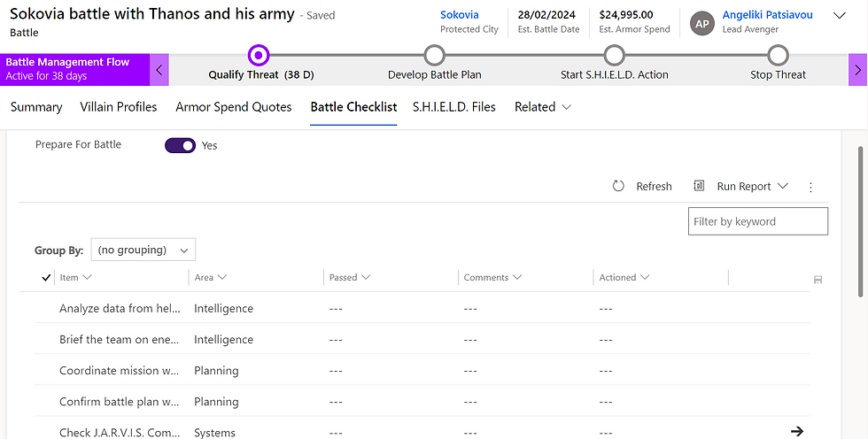The width and height of the screenshot is (868, 439).
Task: Select the Develop Battle Plan stage circle
Action: coord(435,55)
